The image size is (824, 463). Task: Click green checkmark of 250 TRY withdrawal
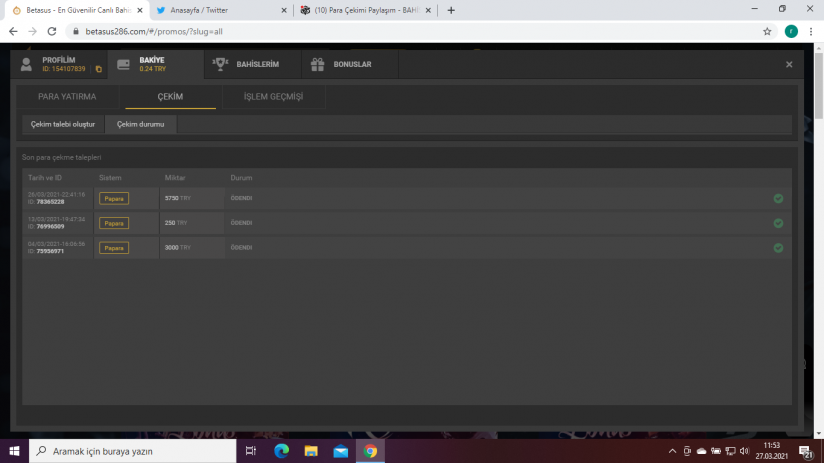[778, 223]
